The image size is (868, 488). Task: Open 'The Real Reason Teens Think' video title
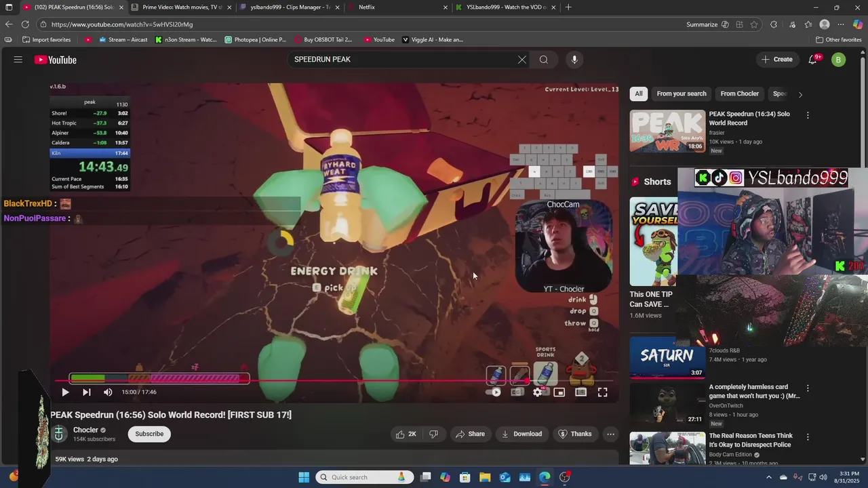[x=751, y=440]
